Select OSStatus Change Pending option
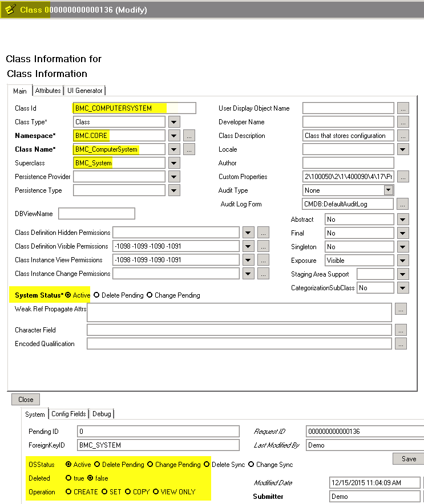This screenshot has height=504, width=424. 150,464
